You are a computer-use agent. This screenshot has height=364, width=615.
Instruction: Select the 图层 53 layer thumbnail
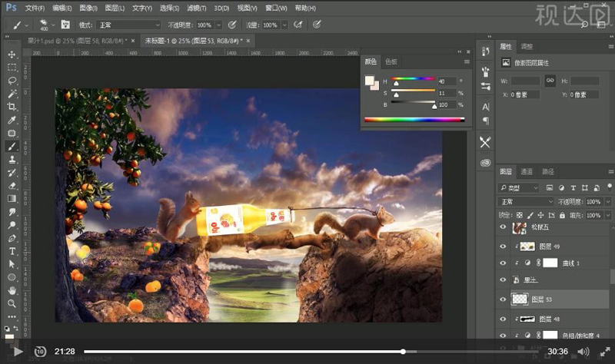[520, 299]
